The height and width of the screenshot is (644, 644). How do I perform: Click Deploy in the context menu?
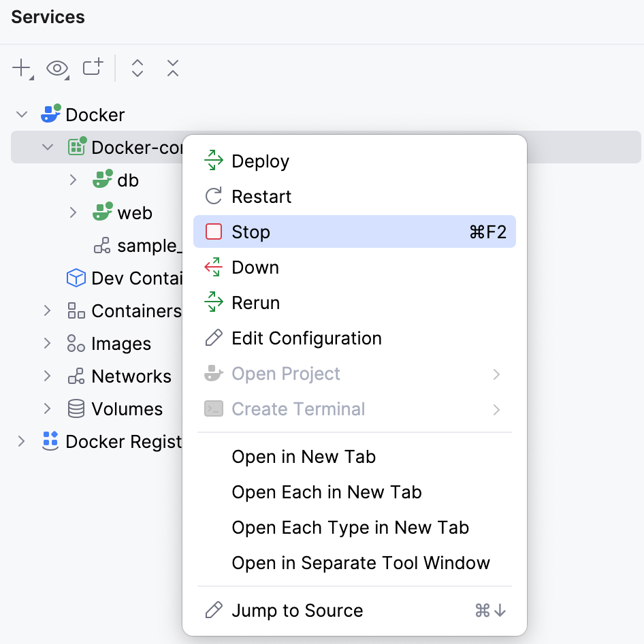(x=259, y=161)
